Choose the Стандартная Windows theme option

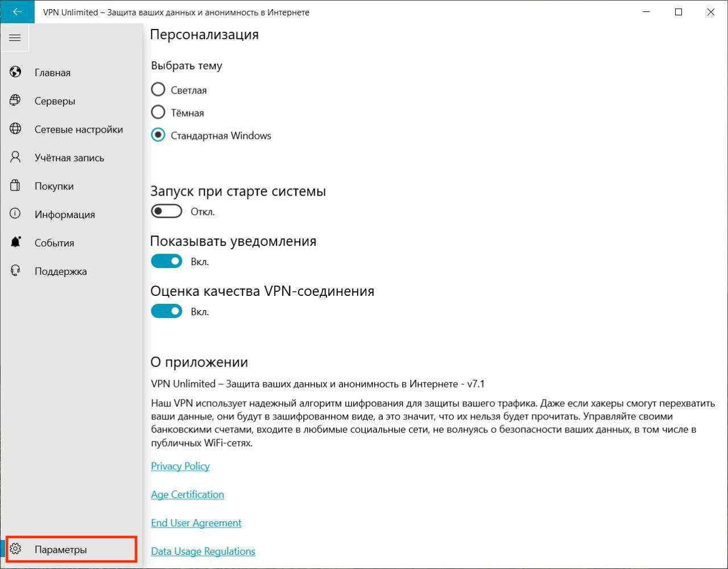tap(158, 135)
